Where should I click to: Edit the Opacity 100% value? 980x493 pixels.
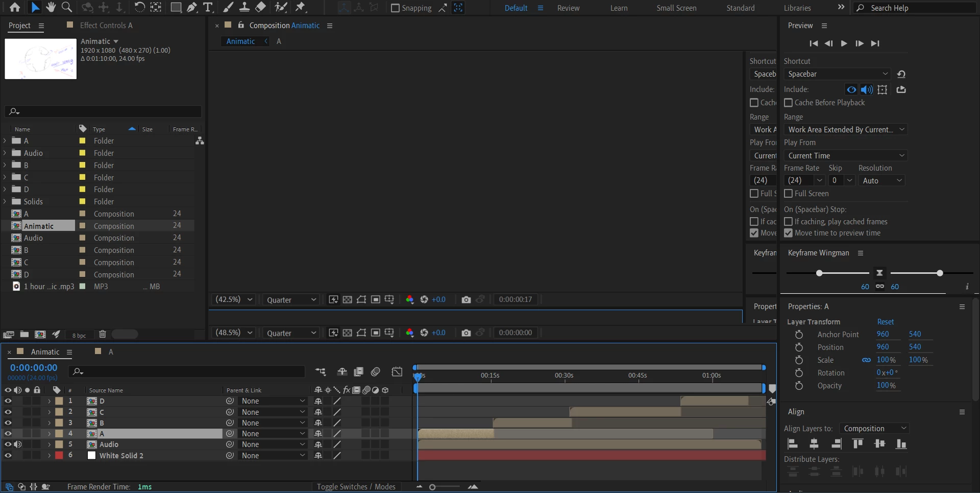pyautogui.click(x=886, y=386)
